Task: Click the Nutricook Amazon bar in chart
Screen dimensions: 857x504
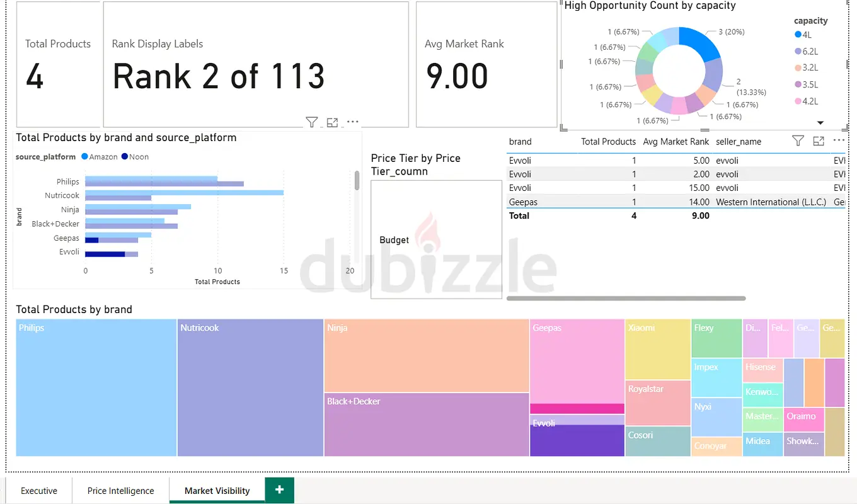Action: (185, 193)
